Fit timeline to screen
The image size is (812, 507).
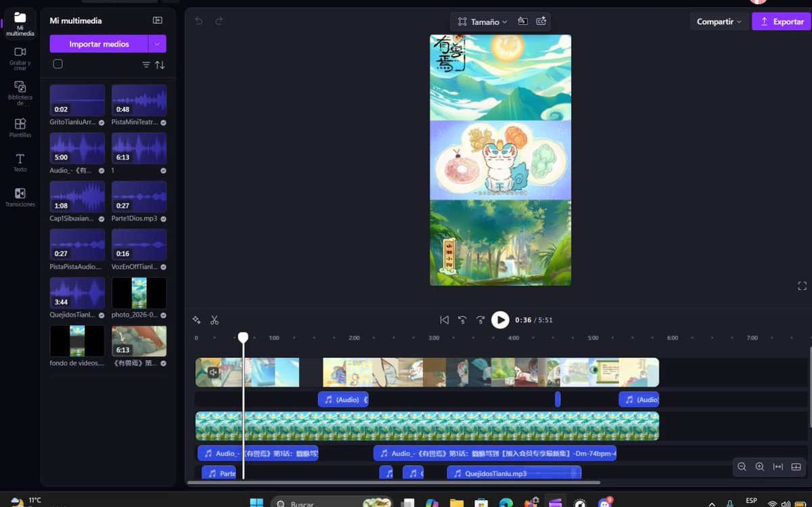[x=777, y=466]
